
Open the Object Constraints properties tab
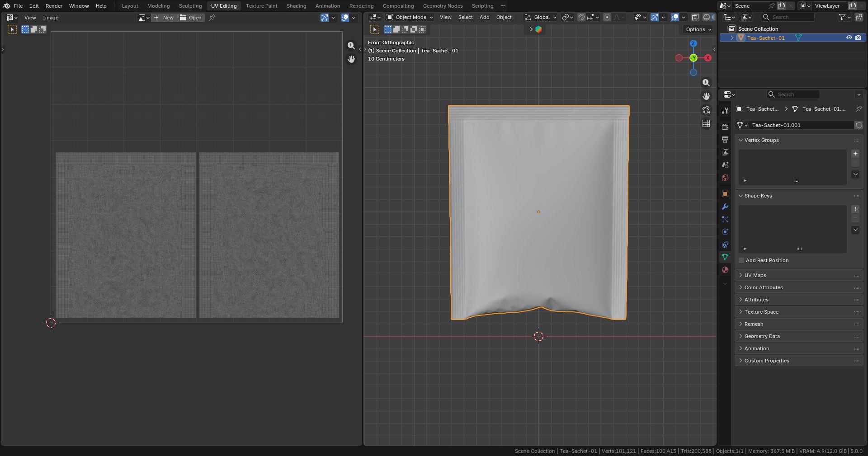click(x=725, y=244)
